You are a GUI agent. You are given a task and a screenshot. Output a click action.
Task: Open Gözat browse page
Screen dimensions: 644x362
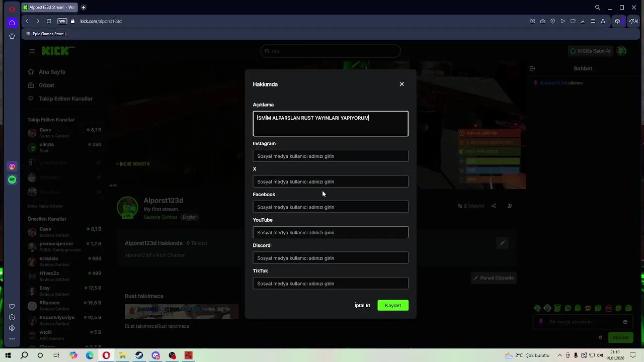41,85
